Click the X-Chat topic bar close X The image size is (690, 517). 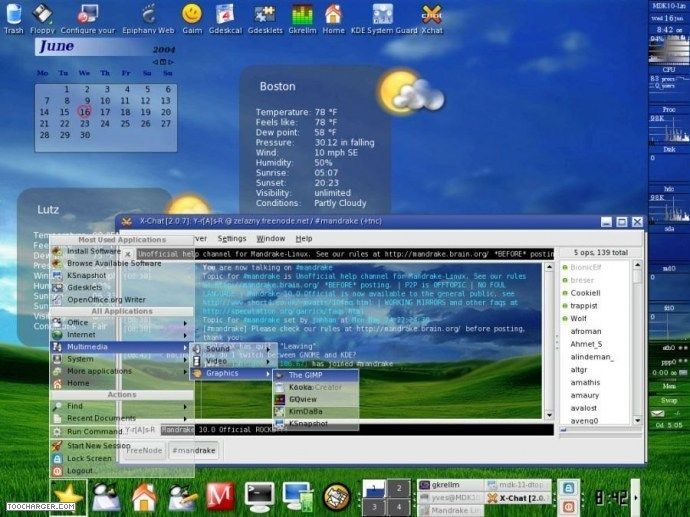(x=128, y=254)
